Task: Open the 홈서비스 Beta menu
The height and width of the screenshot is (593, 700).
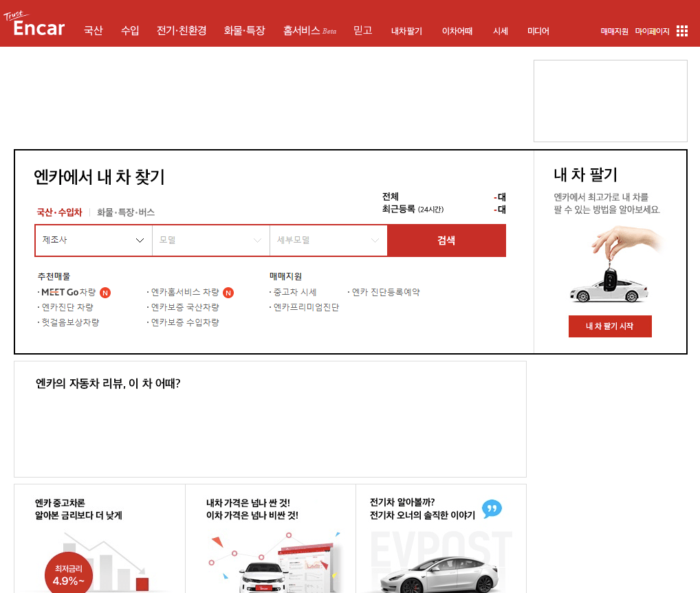Action: pyautogui.click(x=310, y=30)
